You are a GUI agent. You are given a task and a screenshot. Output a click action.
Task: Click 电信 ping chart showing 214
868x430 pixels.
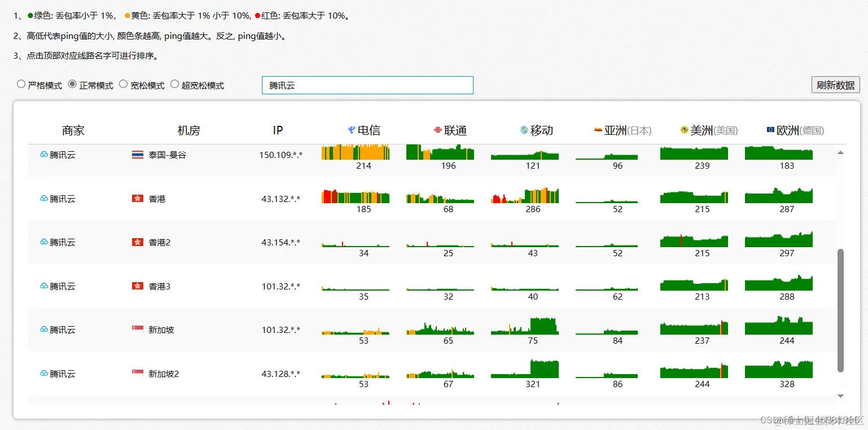coord(356,152)
